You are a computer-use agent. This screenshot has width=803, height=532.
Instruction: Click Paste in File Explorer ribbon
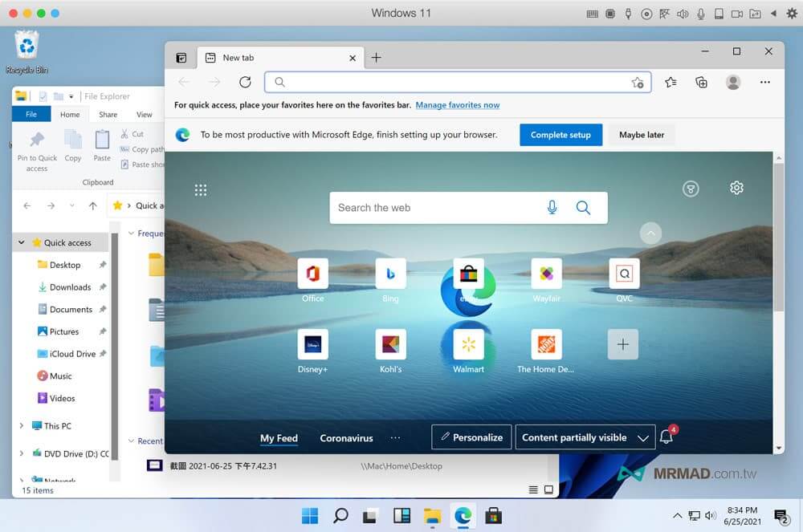tap(102, 146)
